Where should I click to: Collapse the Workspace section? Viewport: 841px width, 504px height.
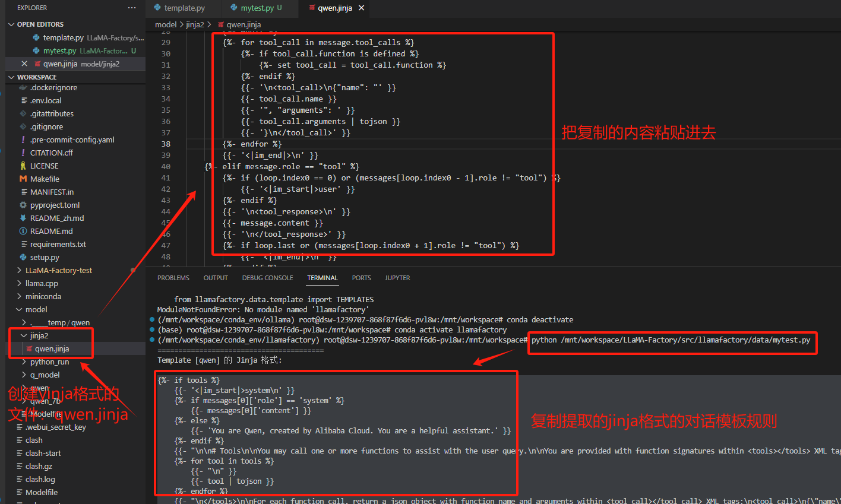click(x=11, y=77)
